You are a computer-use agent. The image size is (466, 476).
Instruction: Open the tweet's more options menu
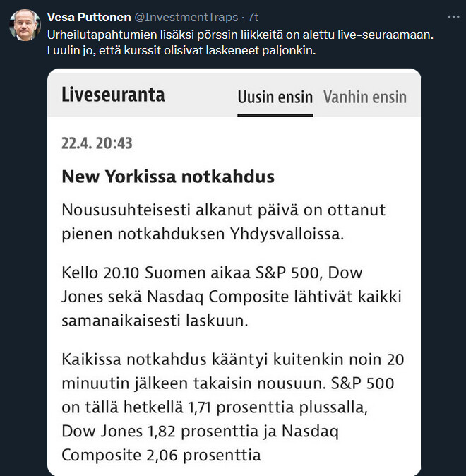[x=453, y=16]
